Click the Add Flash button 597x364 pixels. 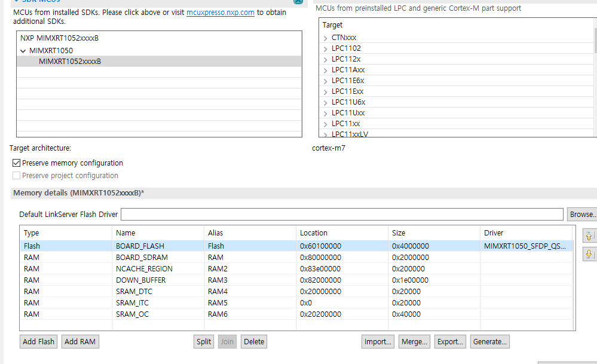38,341
